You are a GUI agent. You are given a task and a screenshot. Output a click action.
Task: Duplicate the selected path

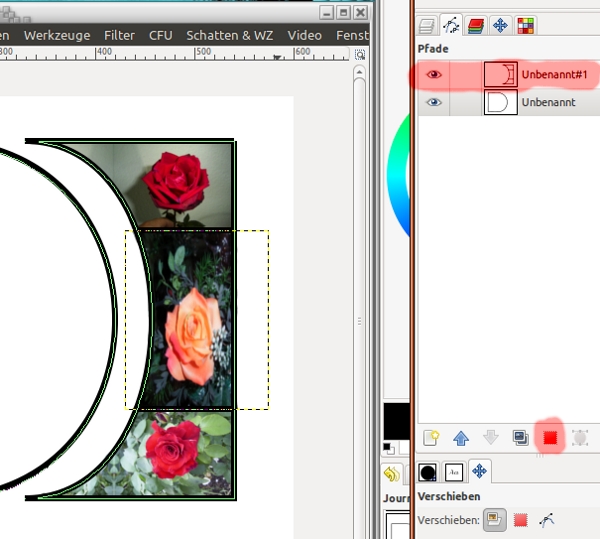pos(520,438)
